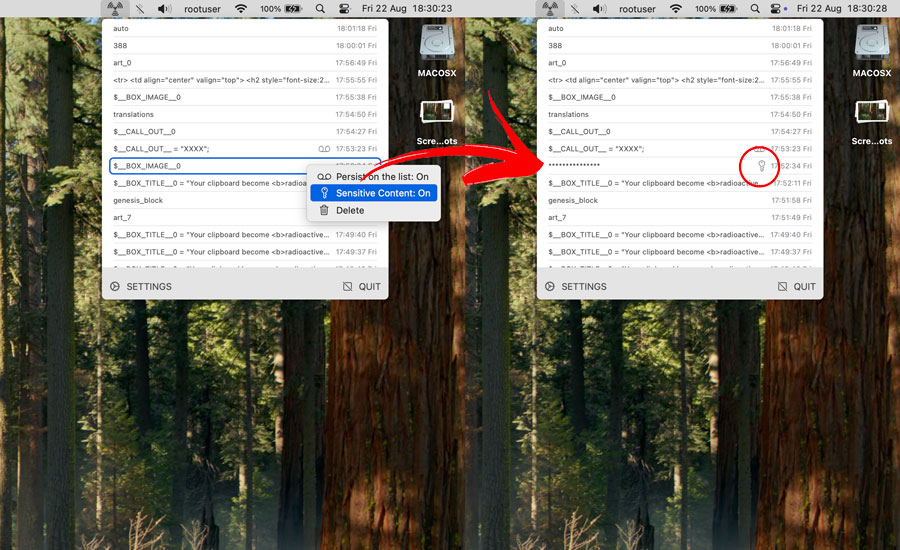This screenshot has height=550, width=900.
Task: Choose Delete from the context menu
Action: coord(350,210)
